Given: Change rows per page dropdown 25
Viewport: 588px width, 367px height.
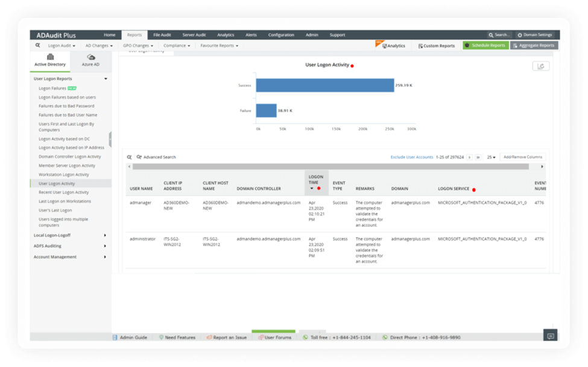Looking at the screenshot, I should (x=492, y=157).
